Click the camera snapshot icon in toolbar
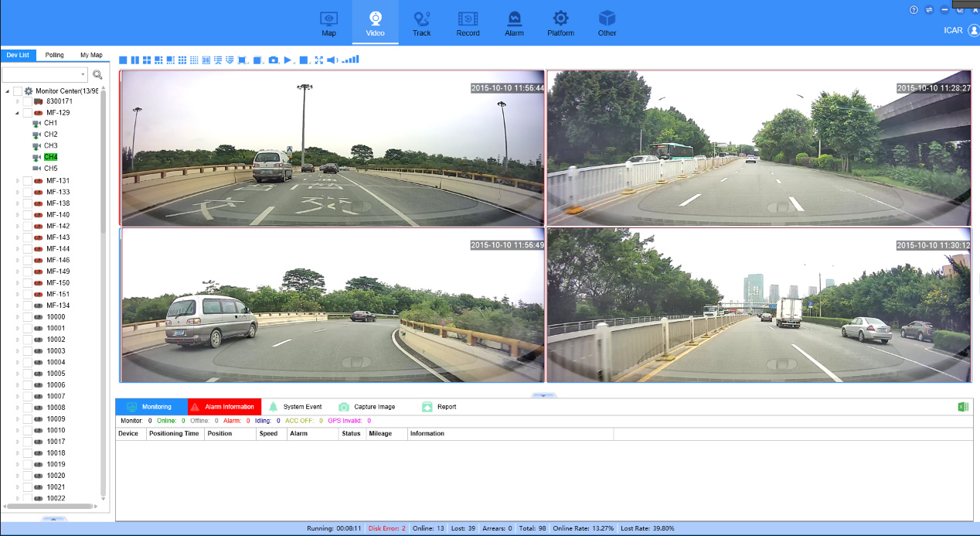 (274, 60)
